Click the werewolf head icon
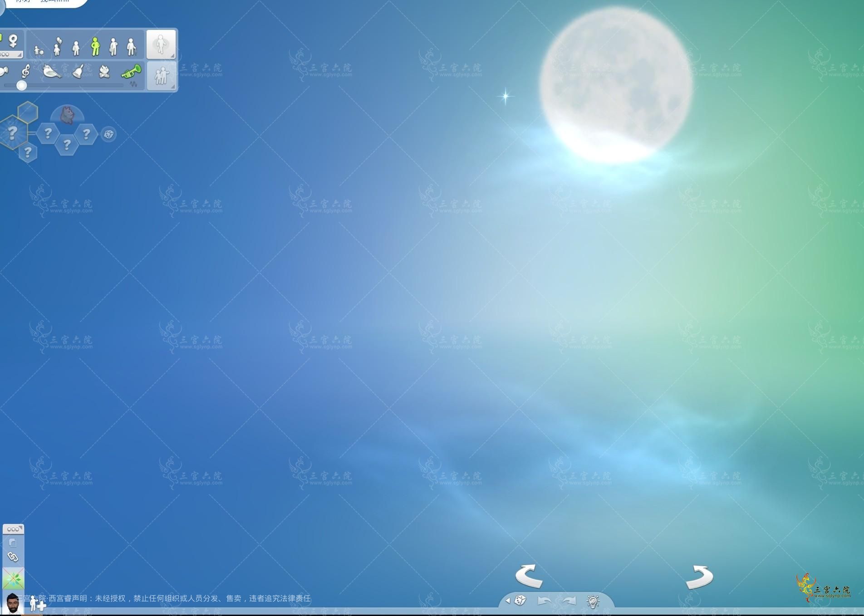The width and height of the screenshot is (864, 616). coord(67,115)
